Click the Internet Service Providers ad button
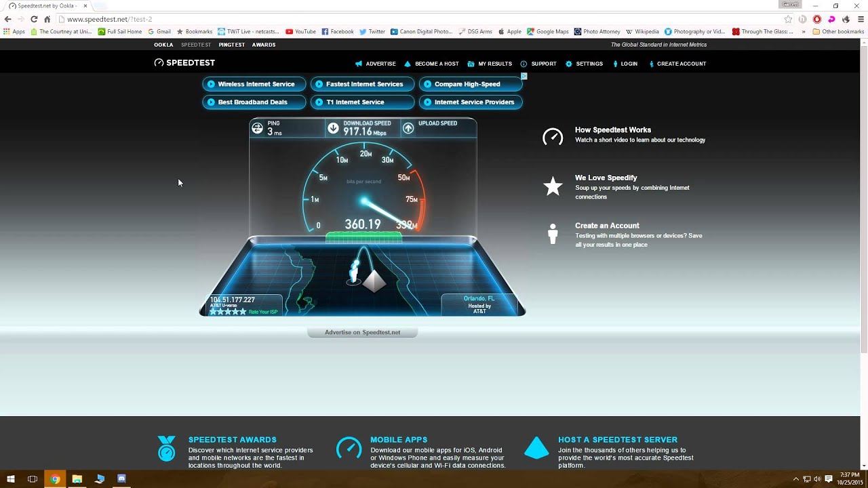 [x=471, y=102]
